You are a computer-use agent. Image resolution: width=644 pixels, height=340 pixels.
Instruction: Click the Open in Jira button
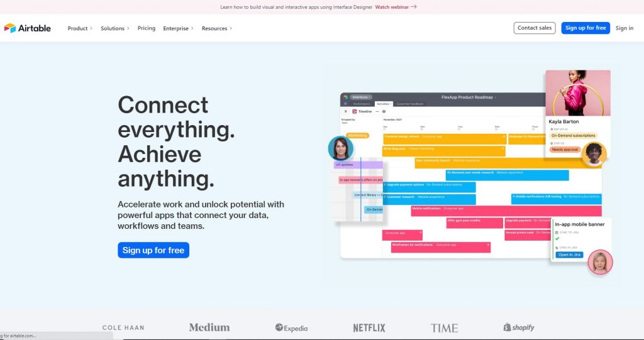point(569,255)
